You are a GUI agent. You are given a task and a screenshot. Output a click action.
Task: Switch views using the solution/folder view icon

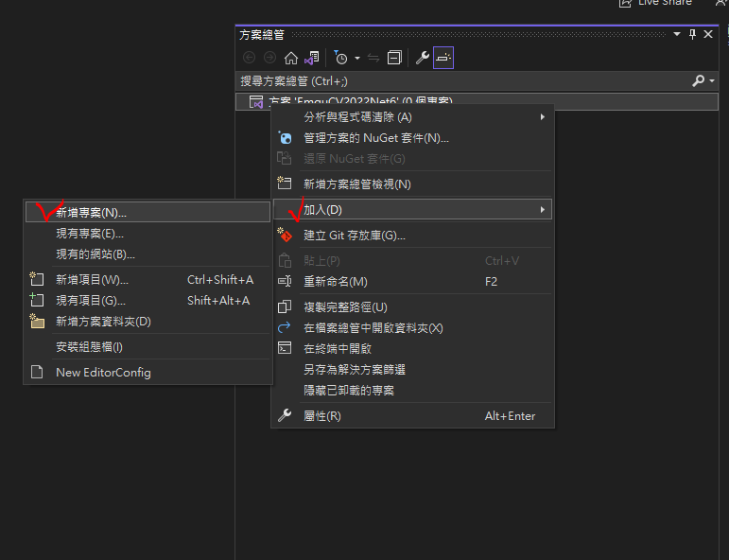coord(311,58)
